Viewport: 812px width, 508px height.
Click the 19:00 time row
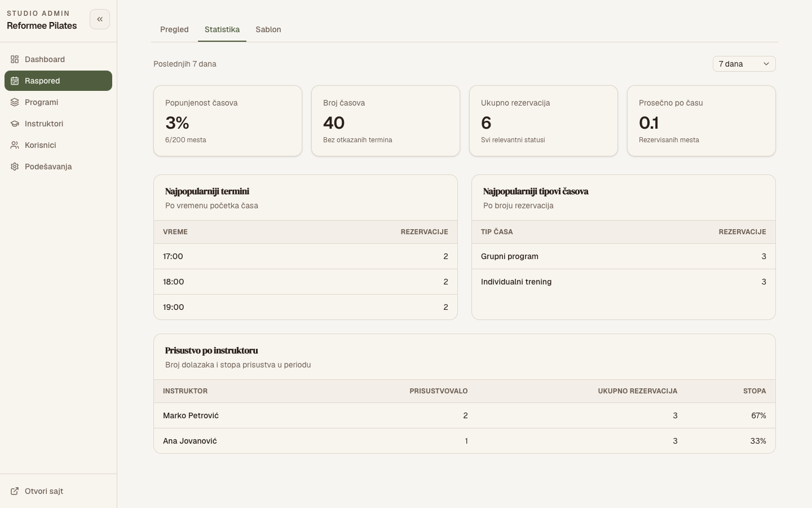(x=306, y=307)
